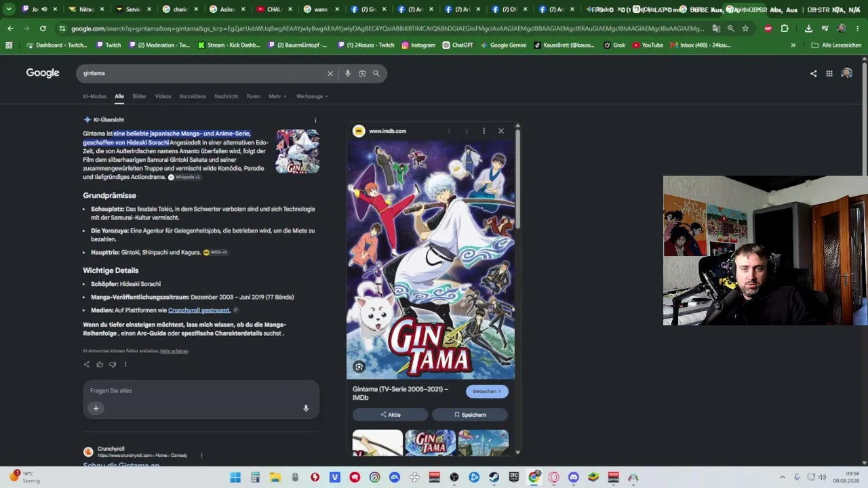Viewport: 868px width, 488px height.
Task: Open the Gintama thumbnail in AI overview
Action: click(297, 151)
